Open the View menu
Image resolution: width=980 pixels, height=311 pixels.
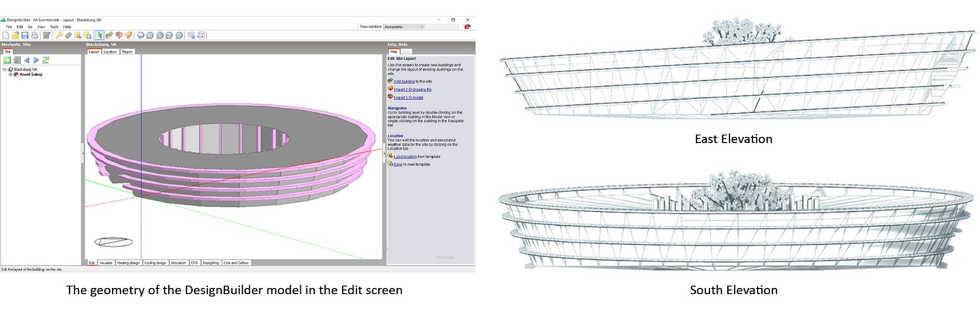point(41,27)
